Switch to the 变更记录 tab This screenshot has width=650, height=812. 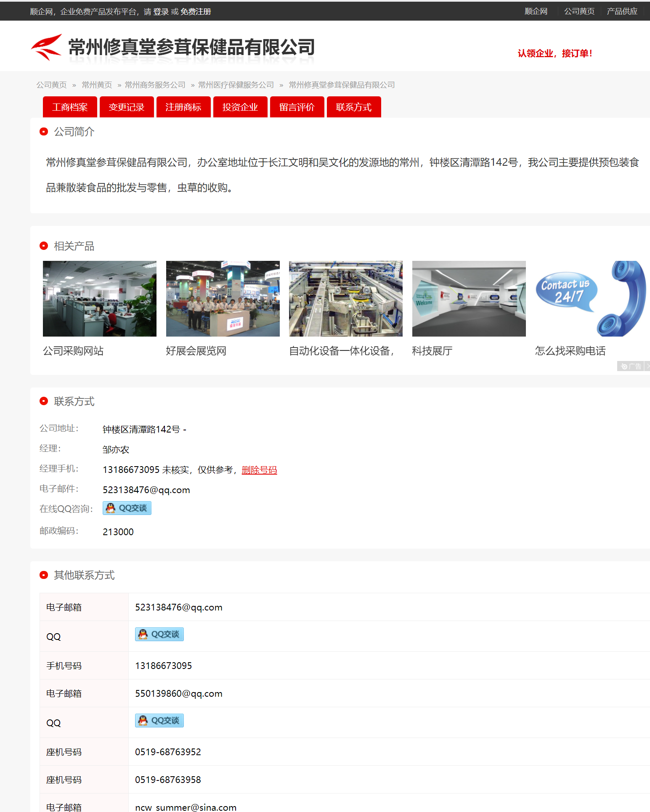click(127, 107)
